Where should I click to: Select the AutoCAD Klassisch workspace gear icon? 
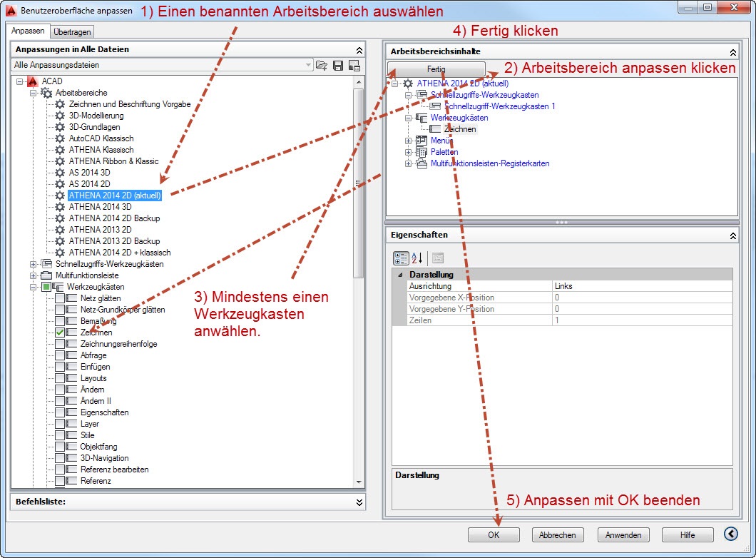click(x=60, y=138)
